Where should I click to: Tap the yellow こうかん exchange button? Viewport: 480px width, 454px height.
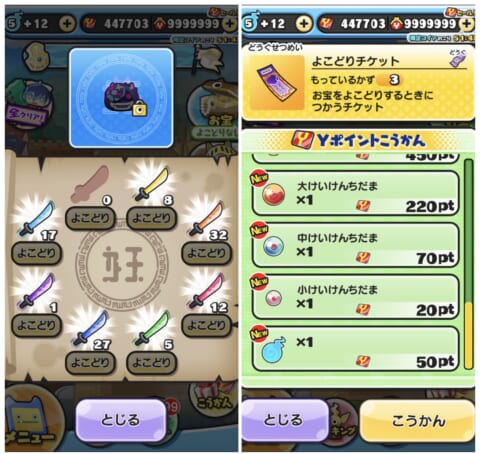pyautogui.click(x=418, y=421)
